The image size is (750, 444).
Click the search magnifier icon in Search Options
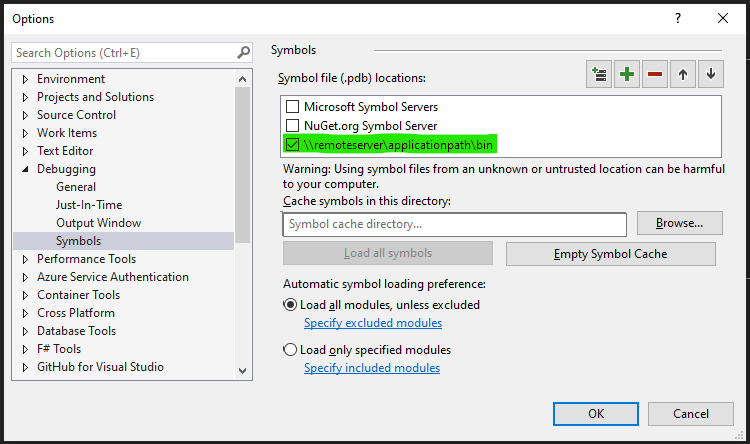pos(243,52)
